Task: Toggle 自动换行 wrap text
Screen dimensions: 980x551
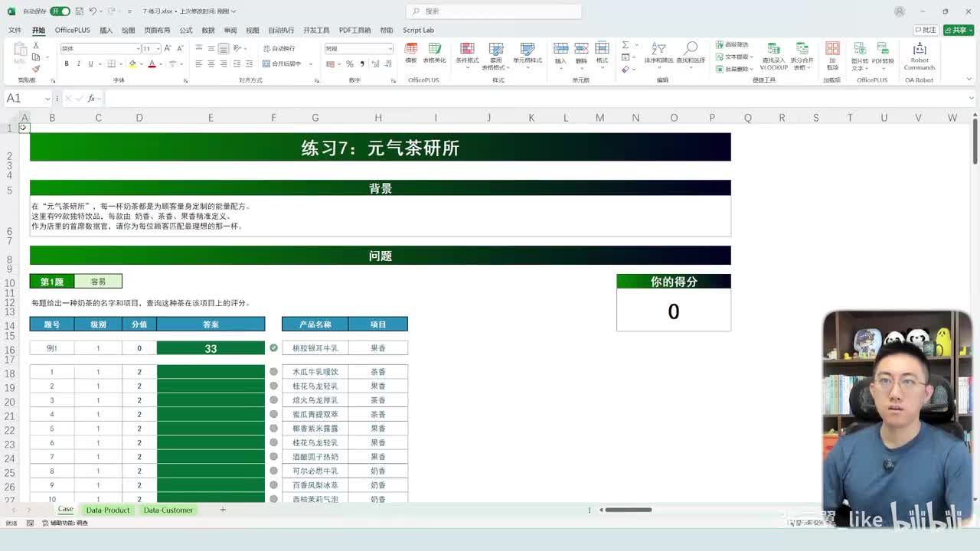Action: pyautogui.click(x=279, y=48)
